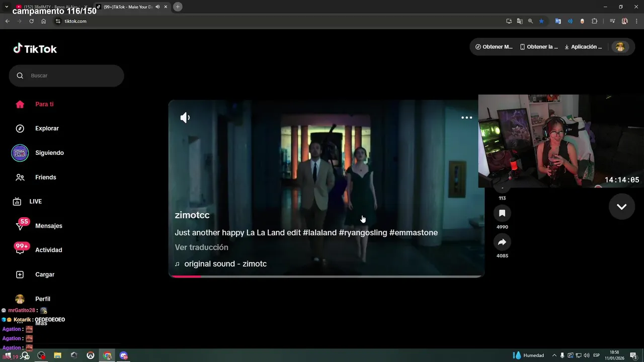Click the #ryangosling hashtag

(363, 233)
